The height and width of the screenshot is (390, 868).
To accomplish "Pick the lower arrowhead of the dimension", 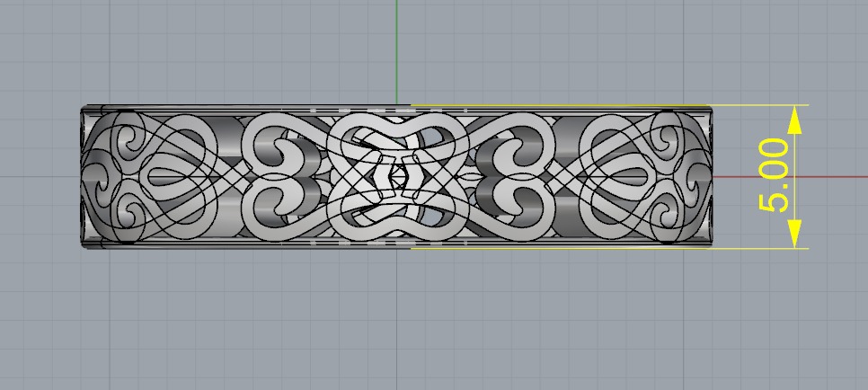I will 794,234.
